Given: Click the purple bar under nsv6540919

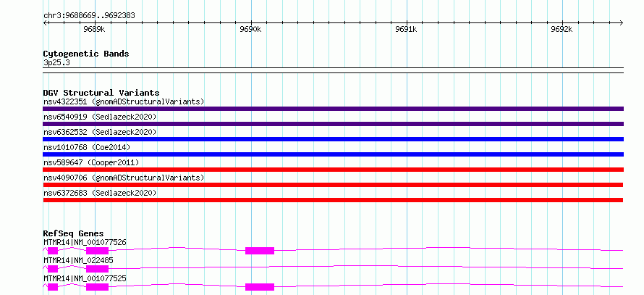Looking at the screenshot, I should pyautogui.click(x=333, y=124).
